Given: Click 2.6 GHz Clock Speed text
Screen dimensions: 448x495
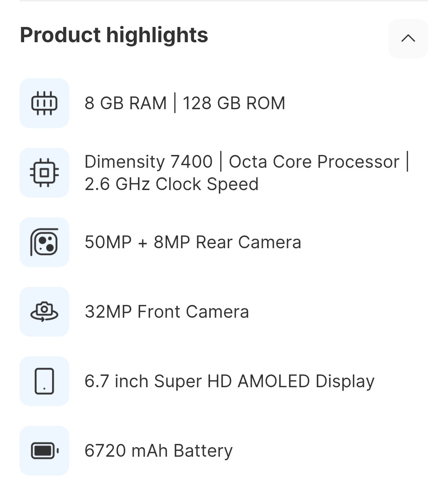Looking at the screenshot, I should [171, 184].
